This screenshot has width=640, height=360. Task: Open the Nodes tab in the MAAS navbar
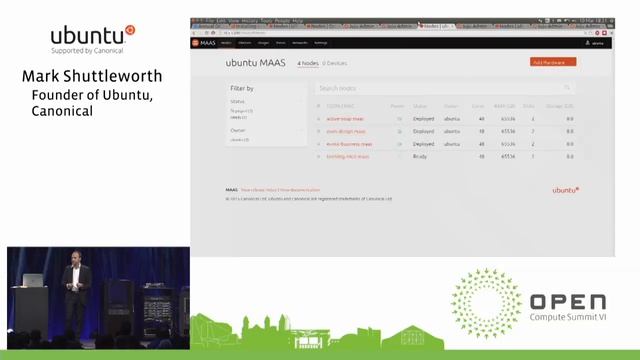226,43
